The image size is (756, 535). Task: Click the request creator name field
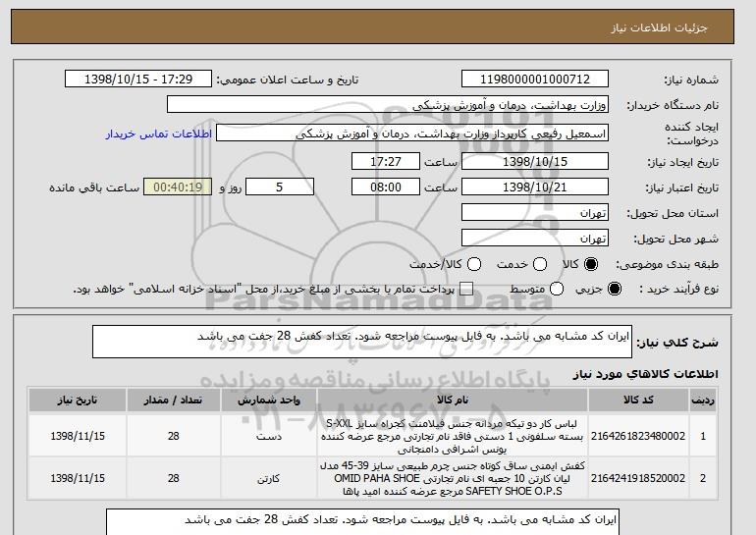click(412, 134)
